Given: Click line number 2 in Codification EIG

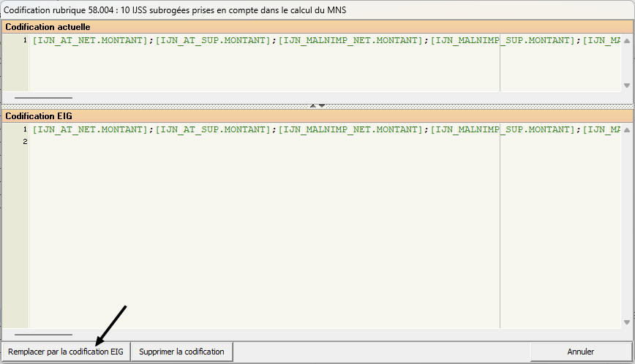Looking at the screenshot, I should coord(25,141).
